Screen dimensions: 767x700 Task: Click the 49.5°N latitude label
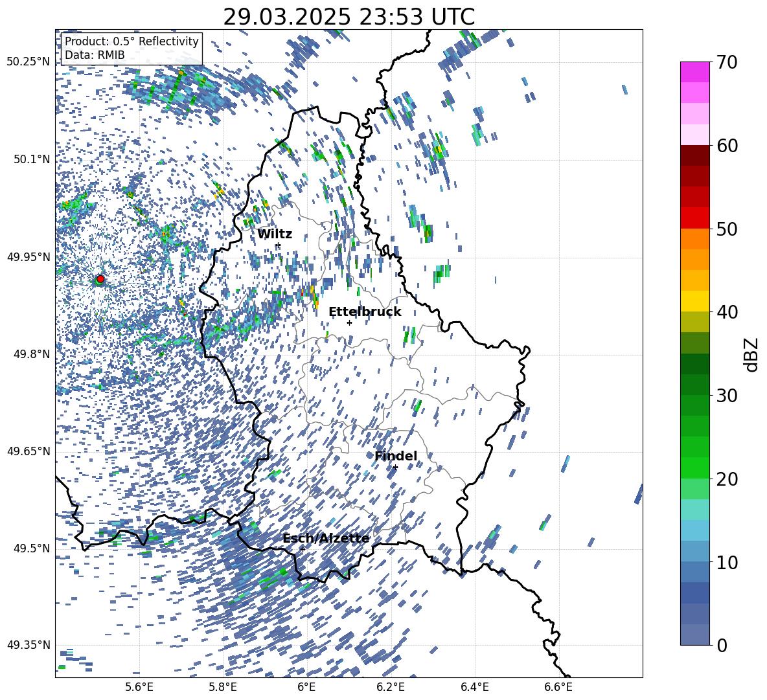[32, 548]
